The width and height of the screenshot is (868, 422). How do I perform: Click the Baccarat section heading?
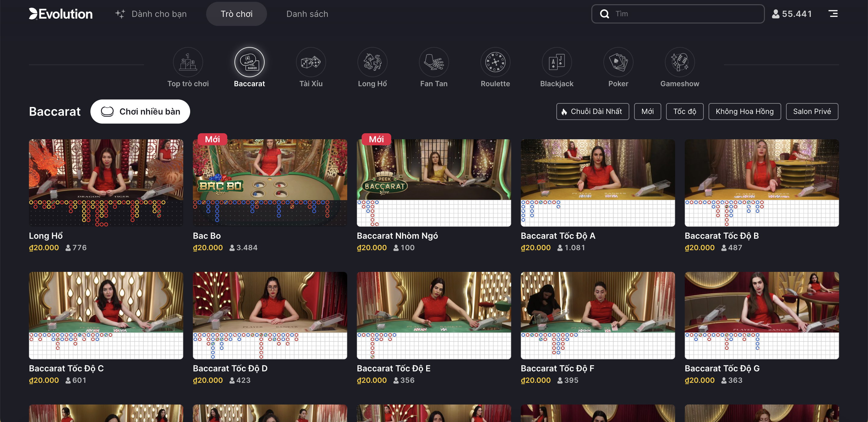click(x=55, y=112)
